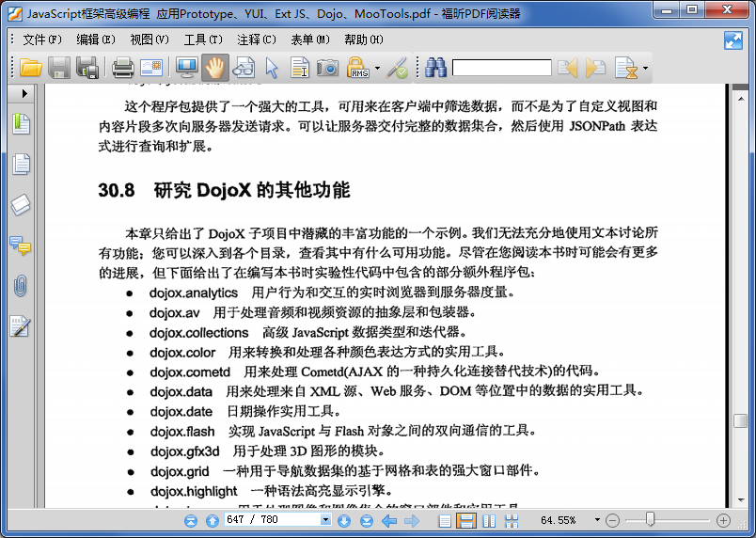Open the Signatures panel notepad-and-pen icon

click(21, 326)
